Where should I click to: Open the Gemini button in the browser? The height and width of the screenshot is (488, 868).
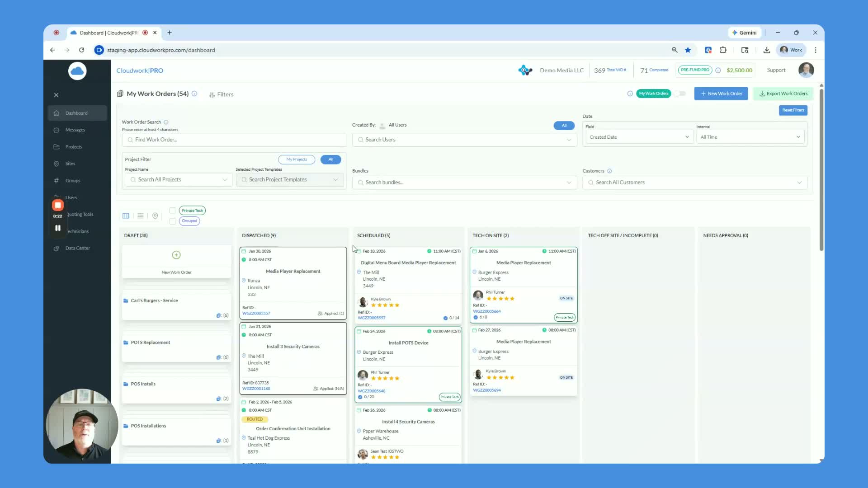click(744, 33)
